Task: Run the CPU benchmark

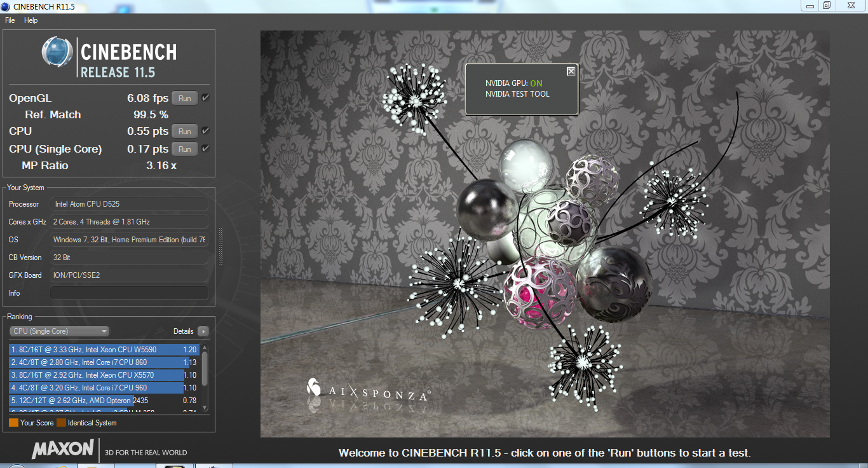Action: pyautogui.click(x=185, y=132)
